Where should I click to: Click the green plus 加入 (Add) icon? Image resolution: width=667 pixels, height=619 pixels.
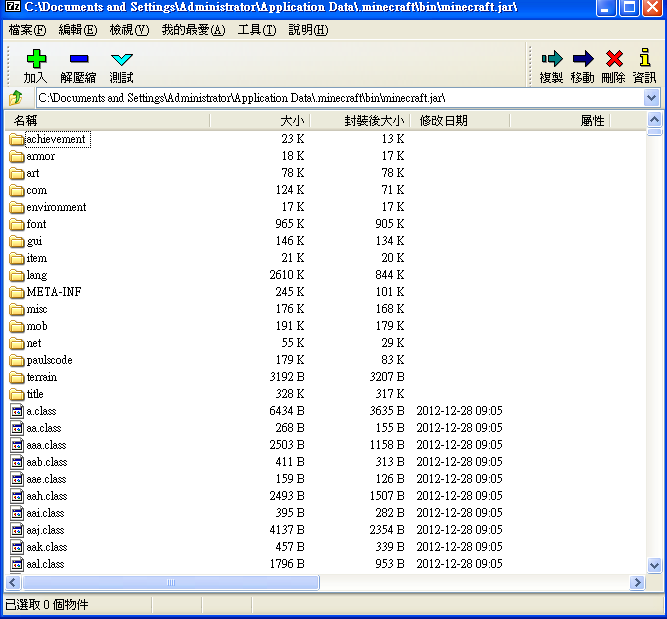(35, 61)
